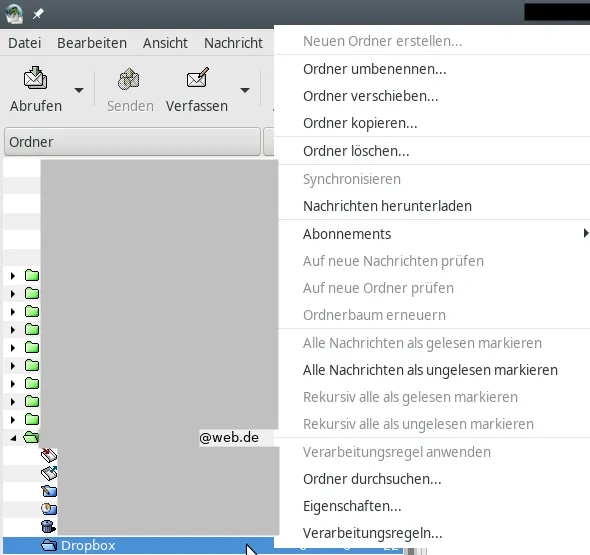Click the Verfassen compose mail icon

(x=198, y=77)
